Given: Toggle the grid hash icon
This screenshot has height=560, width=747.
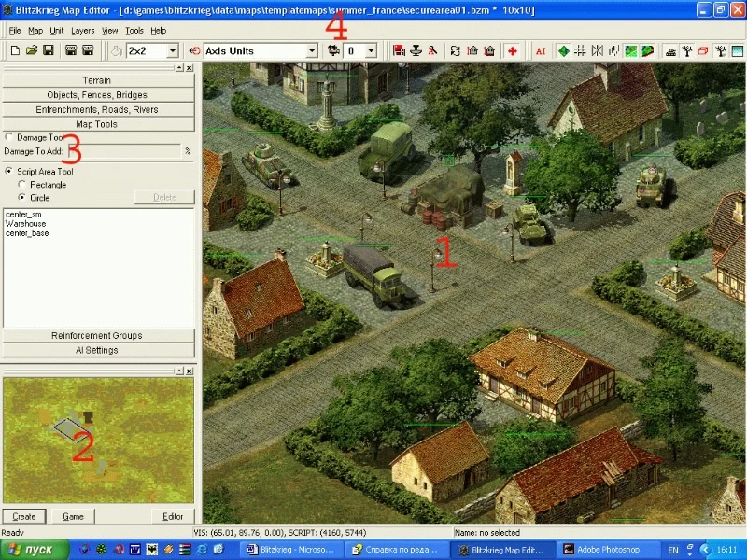Looking at the screenshot, I should (580, 50).
